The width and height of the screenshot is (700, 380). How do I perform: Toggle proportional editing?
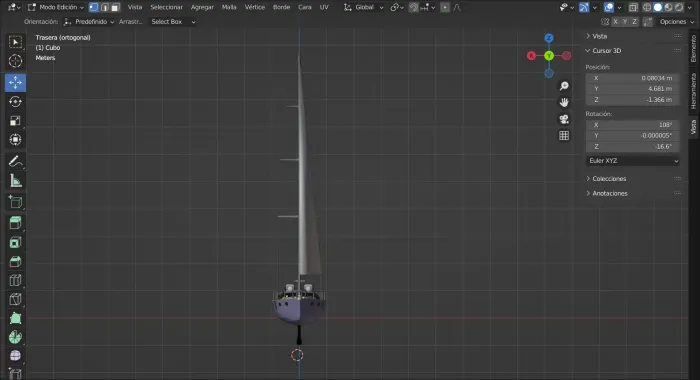pyautogui.click(x=445, y=7)
